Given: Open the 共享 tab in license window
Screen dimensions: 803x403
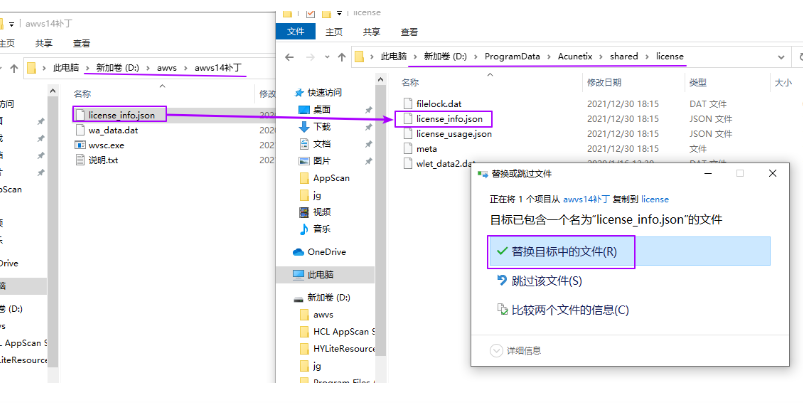Looking at the screenshot, I should tap(371, 32).
